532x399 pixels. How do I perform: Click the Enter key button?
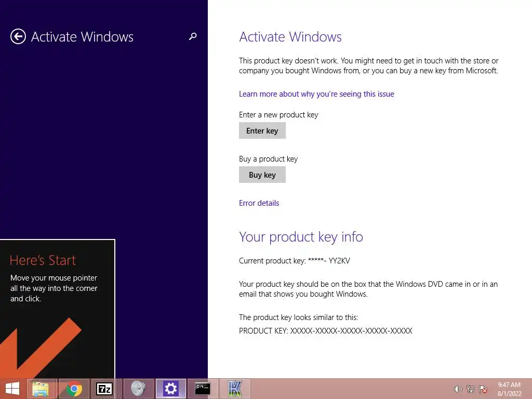[262, 130]
